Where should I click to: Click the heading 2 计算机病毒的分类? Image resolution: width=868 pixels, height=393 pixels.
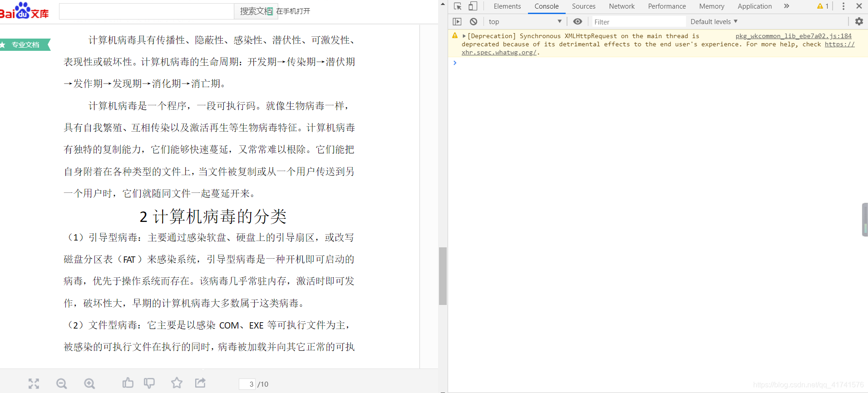point(213,216)
